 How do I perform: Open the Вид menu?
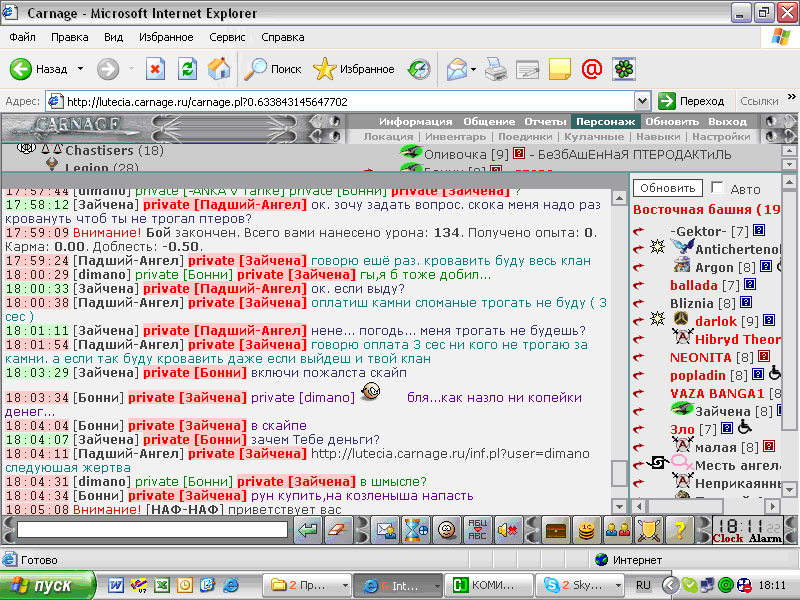[x=113, y=37]
